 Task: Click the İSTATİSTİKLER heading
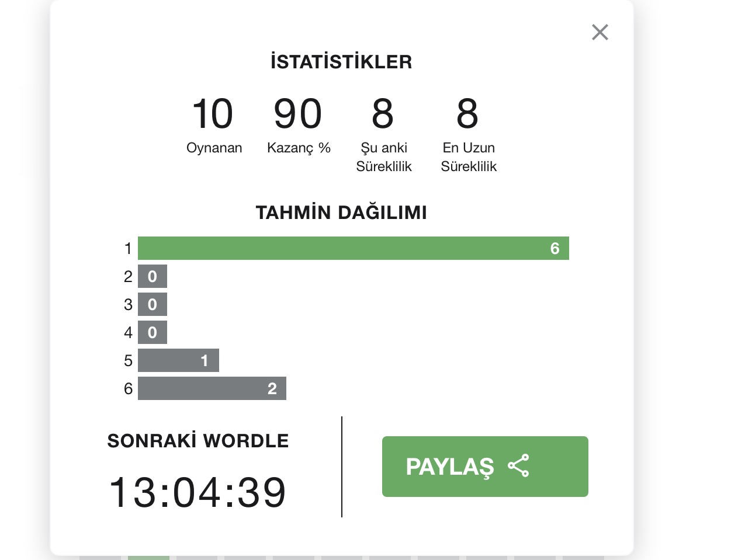[341, 62]
